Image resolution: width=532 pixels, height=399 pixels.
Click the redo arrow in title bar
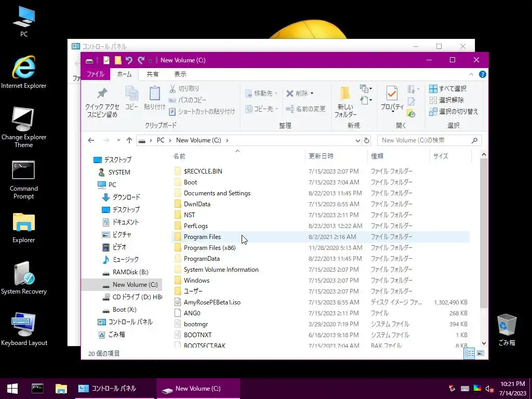(x=141, y=60)
